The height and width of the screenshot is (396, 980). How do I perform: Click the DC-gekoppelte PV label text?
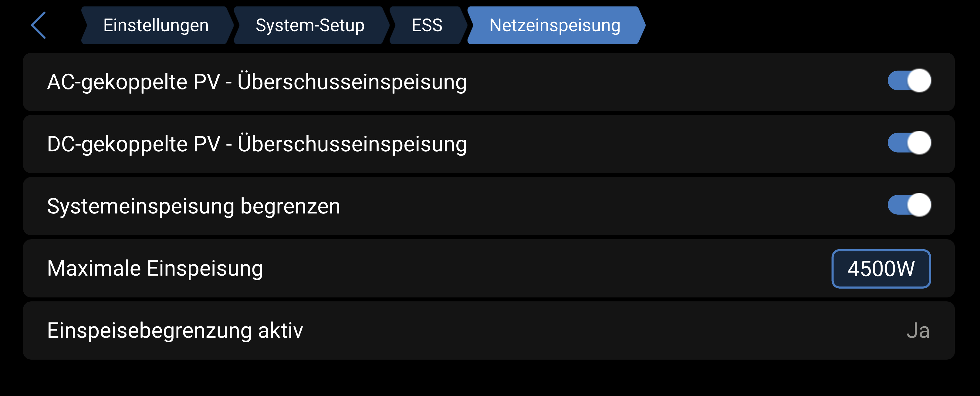click(x=257, y=144)
